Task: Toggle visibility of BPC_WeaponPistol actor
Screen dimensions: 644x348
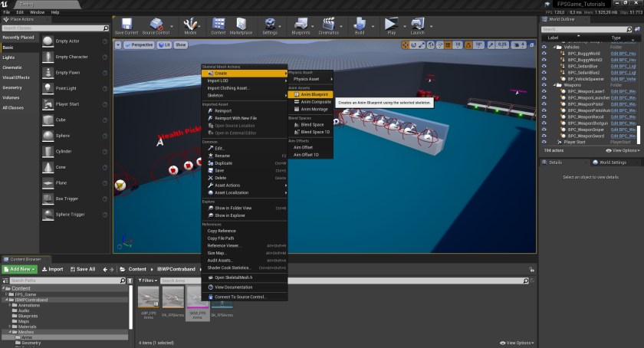Action: tap(544, 104)
